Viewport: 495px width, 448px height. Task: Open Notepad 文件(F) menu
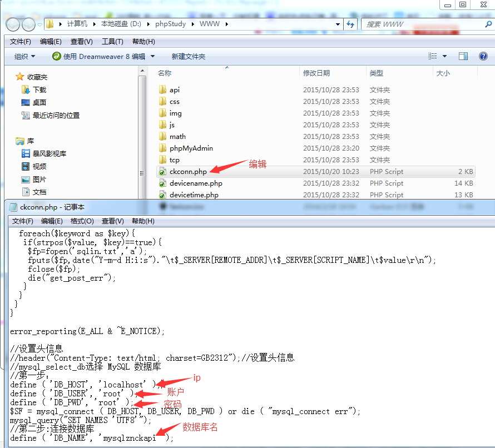[22, 221]
